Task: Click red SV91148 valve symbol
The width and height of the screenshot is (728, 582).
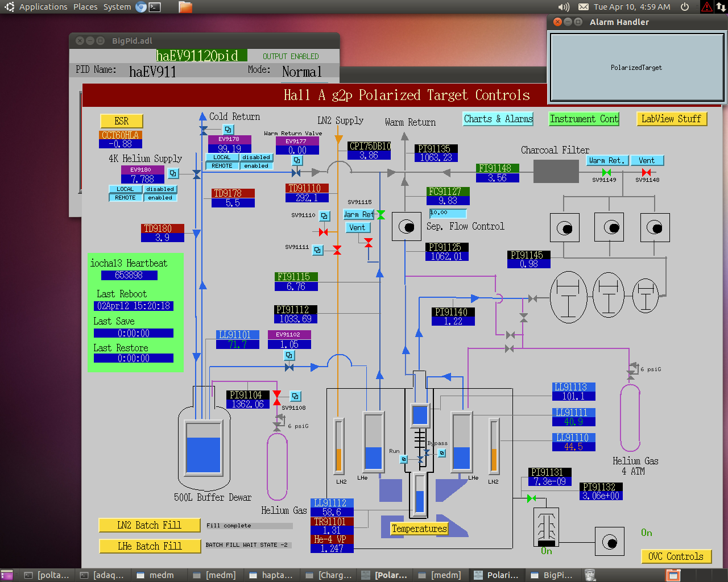Action: (x=646, y=172)
